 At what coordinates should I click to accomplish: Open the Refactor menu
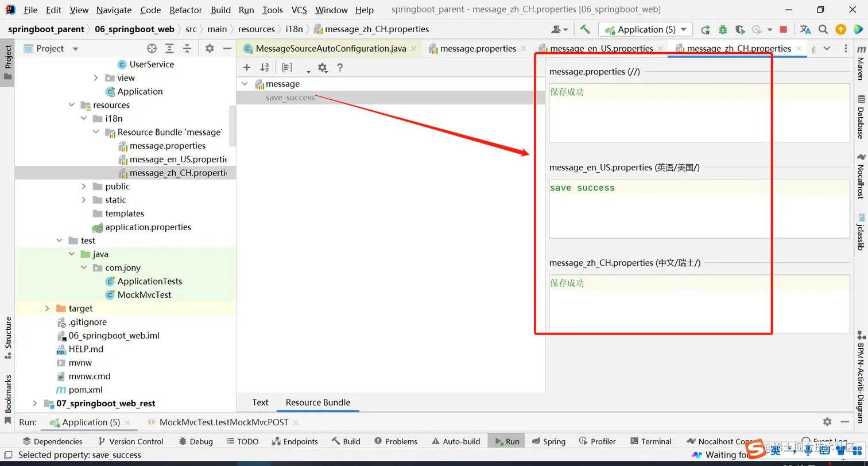[185, 10]
